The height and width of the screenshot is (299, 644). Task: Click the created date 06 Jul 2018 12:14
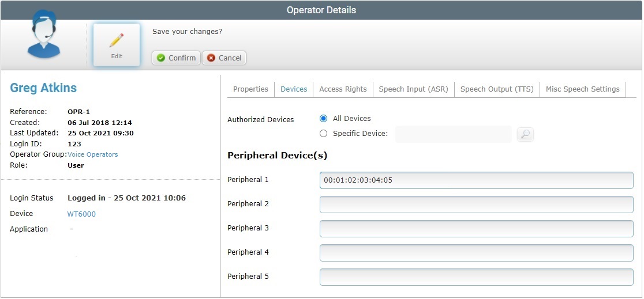(100, 123)
